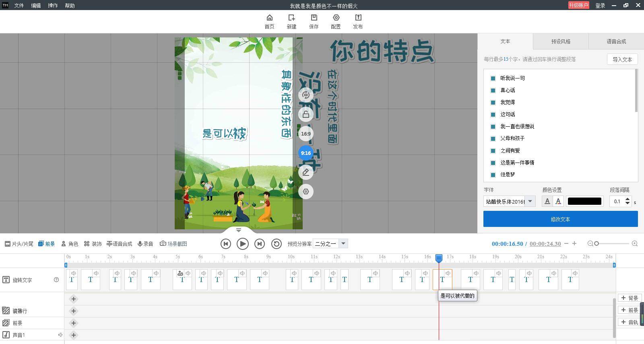This screenshot has height=344, width=644.
Task: Collapse the preview panel arrow
Action: (239, 230)
